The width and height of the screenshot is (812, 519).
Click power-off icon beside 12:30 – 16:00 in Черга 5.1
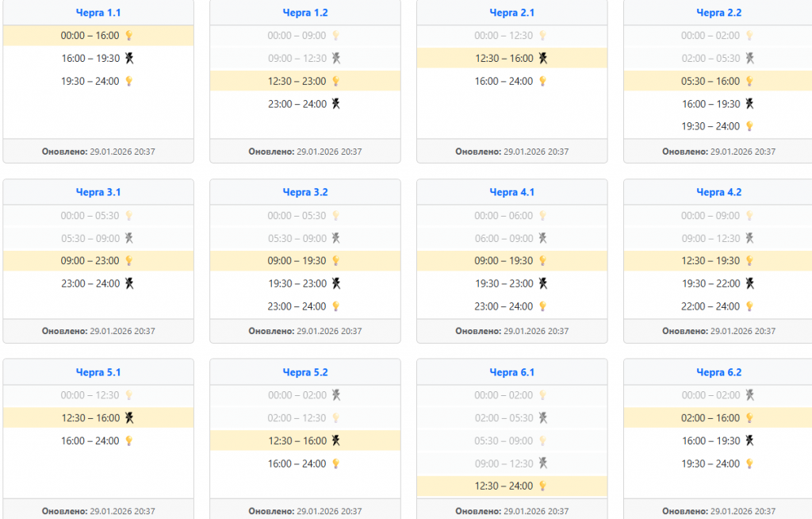129,417
